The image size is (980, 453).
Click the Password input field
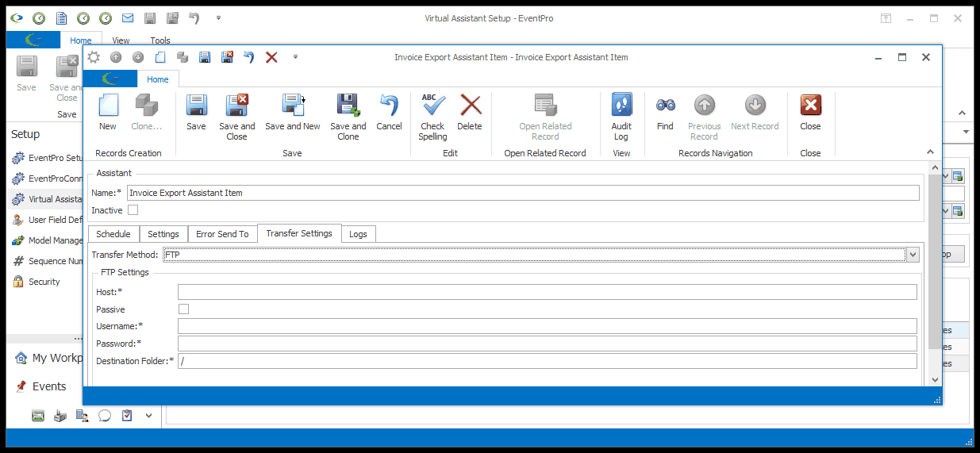pos(548,344)
